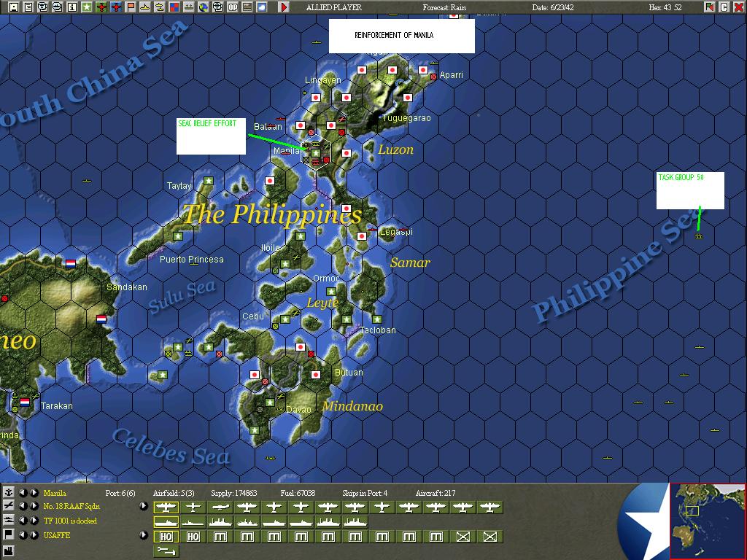Click the Allied star base at Tacloban

(x=377, y=319)
